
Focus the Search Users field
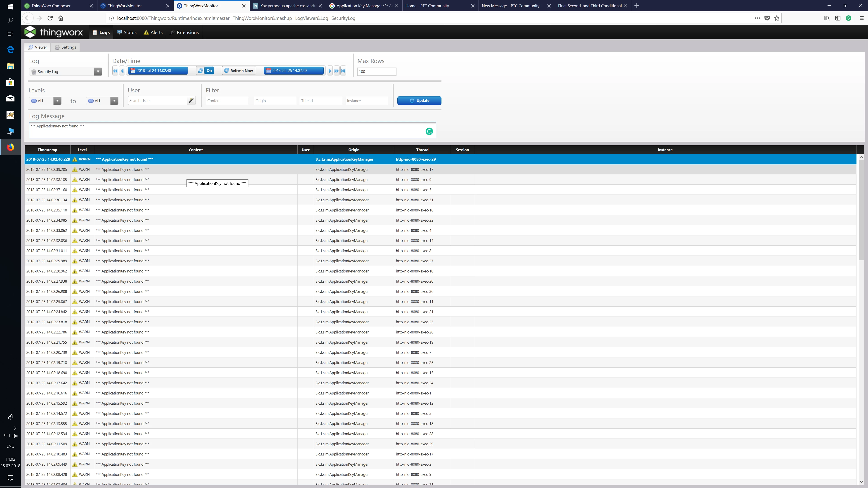point(157,100)
